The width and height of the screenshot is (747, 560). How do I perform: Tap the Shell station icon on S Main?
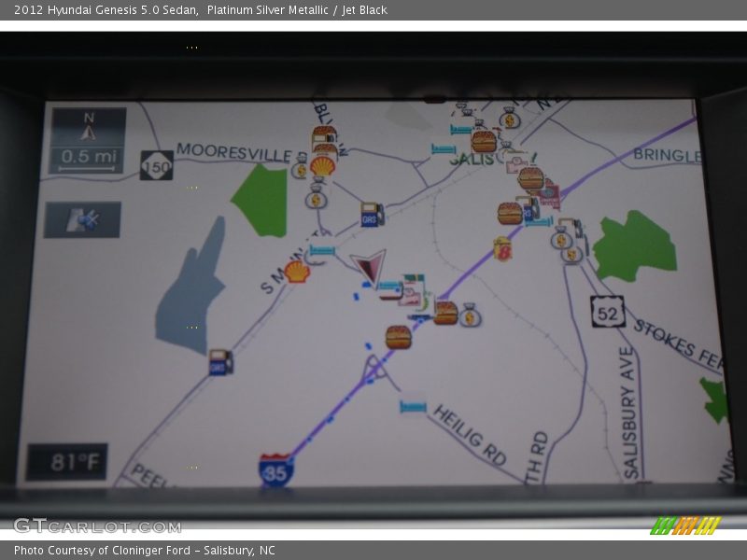[297, 272]
